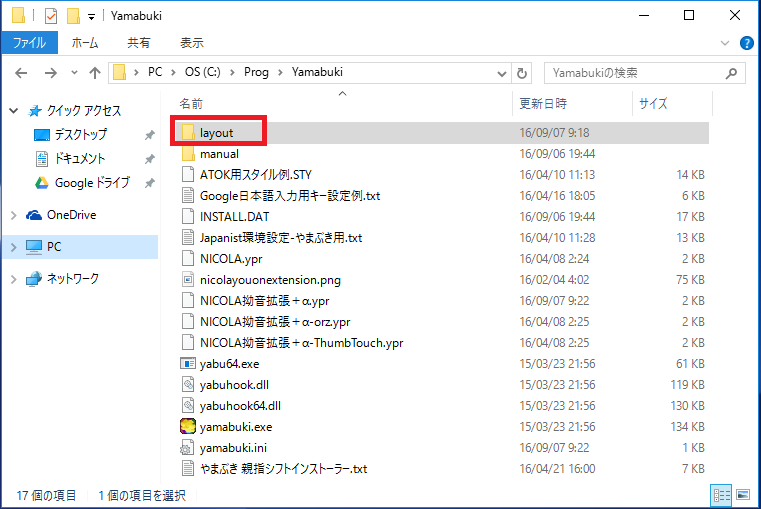761x509 pixels.
Task: Click the NICOLA.ypr file name
Action: coord(231,259)
